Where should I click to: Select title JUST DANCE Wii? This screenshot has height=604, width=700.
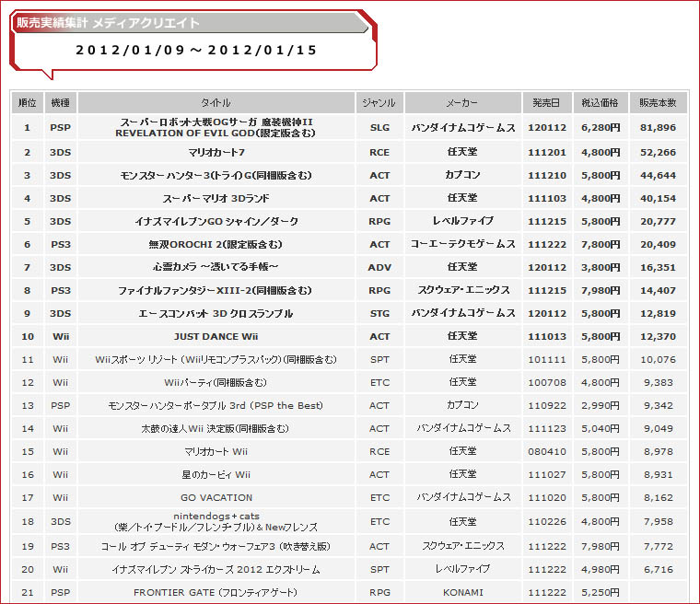coord(216,337)
